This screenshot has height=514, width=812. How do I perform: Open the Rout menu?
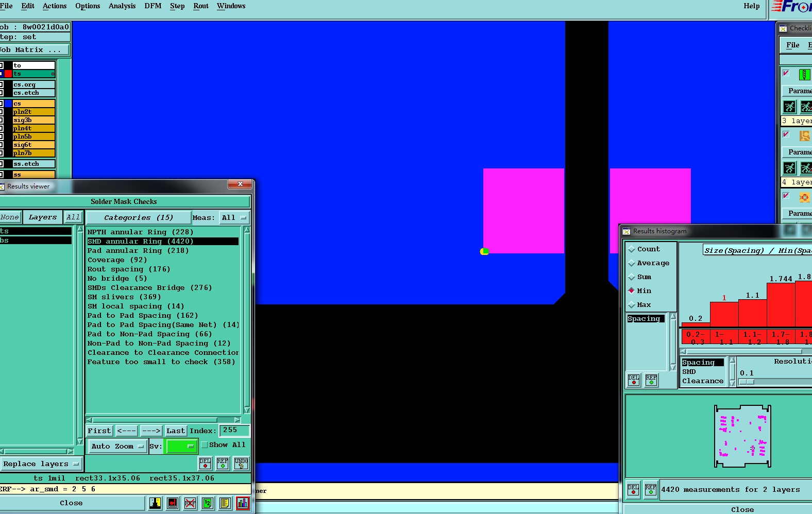click(201, 6)
